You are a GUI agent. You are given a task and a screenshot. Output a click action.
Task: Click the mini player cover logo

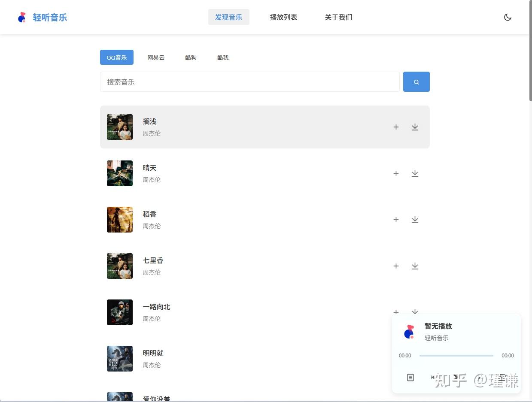[409, 332]
